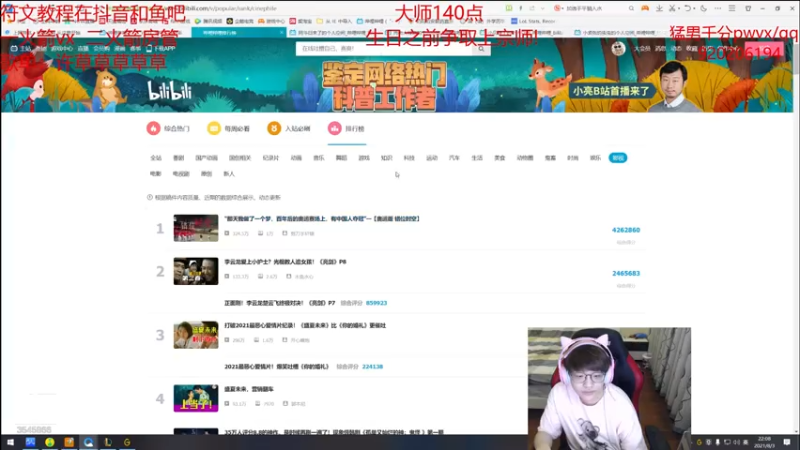Open the orange app icon in taskbar

pyautogui.click(x=69, y=442)
